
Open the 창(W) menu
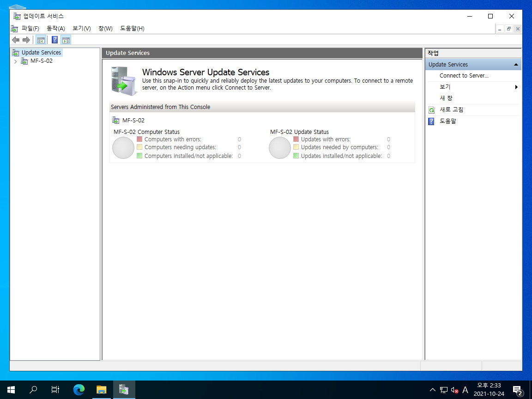tap(105, 29)
